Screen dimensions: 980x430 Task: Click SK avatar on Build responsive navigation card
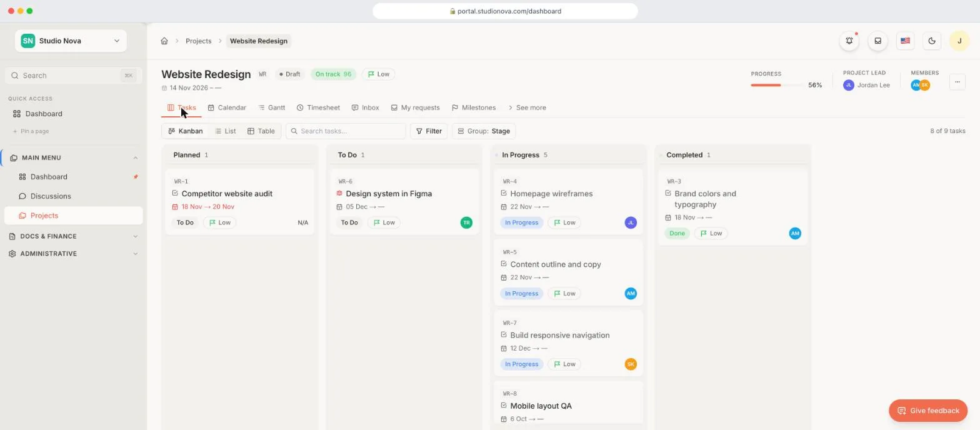click(631, 364)
